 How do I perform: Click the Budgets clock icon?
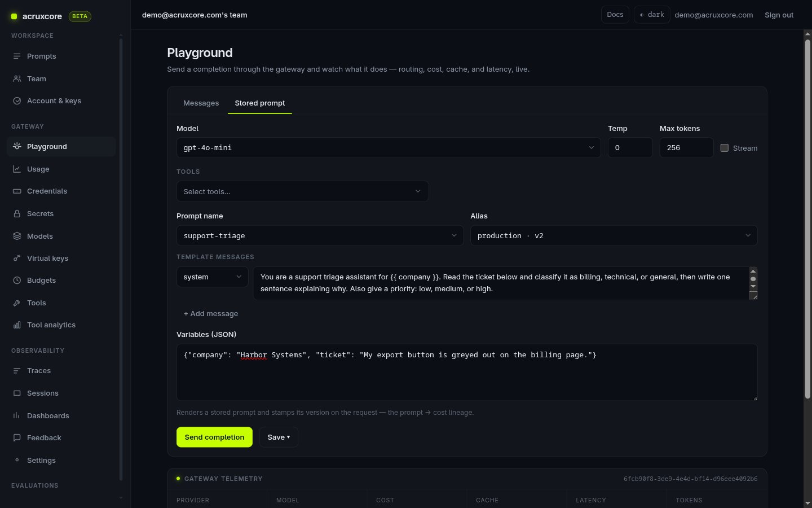point(17,280)
